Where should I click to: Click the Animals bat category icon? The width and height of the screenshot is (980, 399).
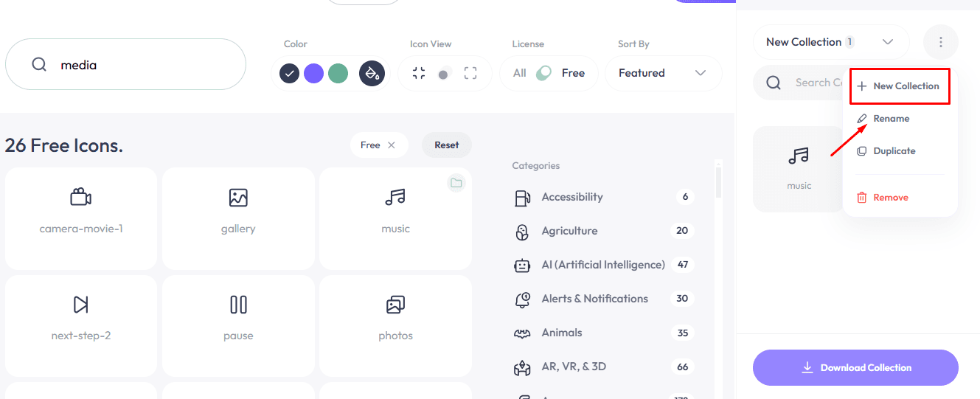tap(522, 334)
